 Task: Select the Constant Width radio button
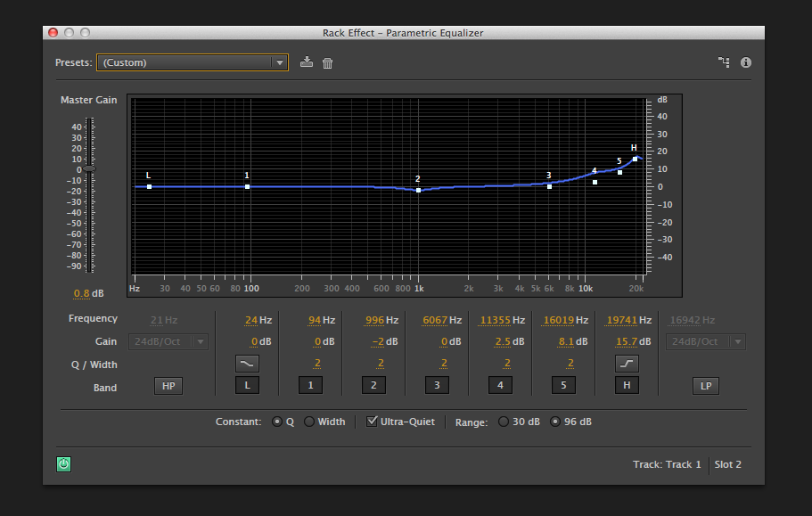[309, 421]
